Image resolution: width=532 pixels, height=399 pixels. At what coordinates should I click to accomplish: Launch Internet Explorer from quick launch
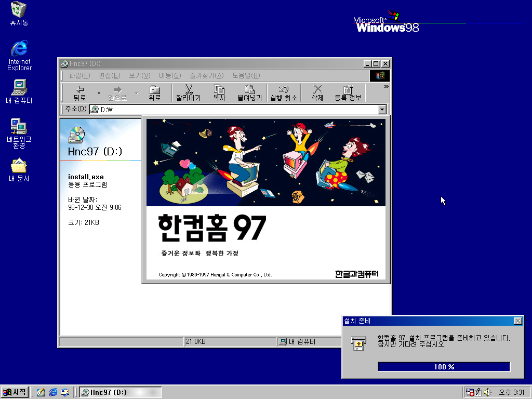click(54, 392)
